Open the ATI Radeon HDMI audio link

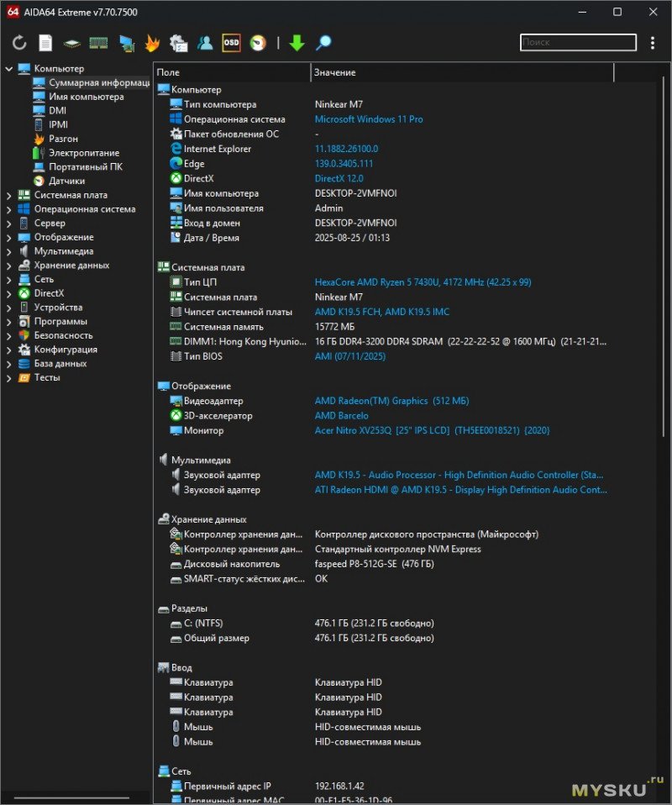[x=460, y=490]
